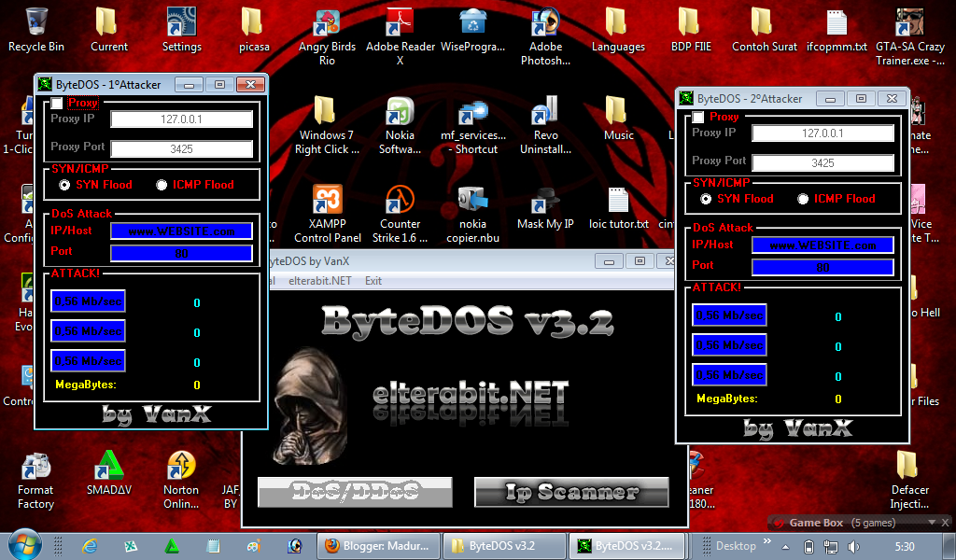The width and height of the screenshot is (956, 560).
Task: Open the Languages folder
Action: [618, 30]
